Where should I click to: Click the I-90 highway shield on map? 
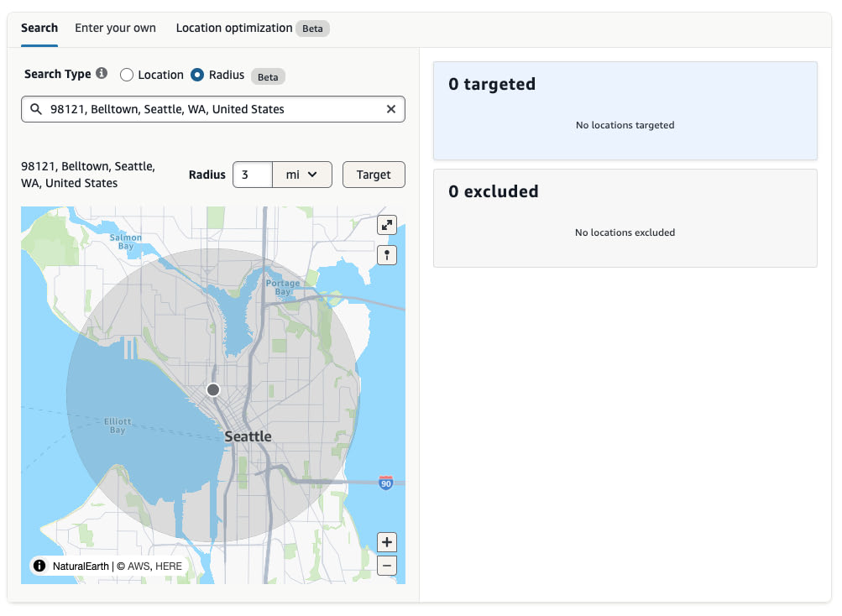[x=385, y=483]
